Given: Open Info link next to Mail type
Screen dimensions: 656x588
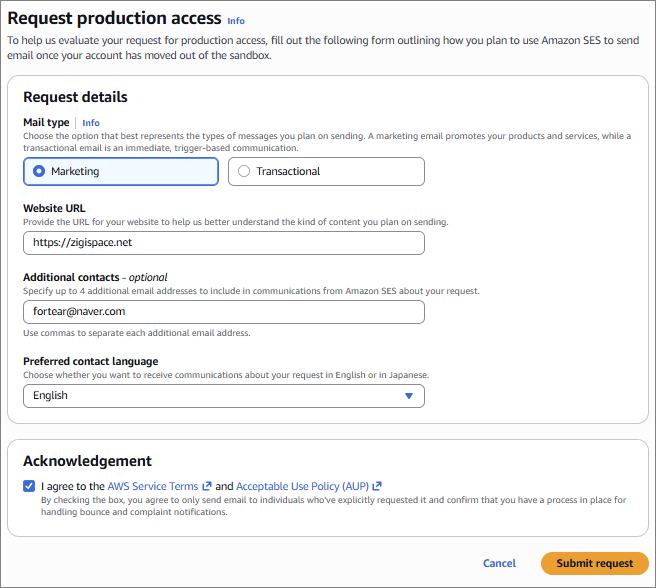Looking at the screenshot, I should tap(91, 123).
